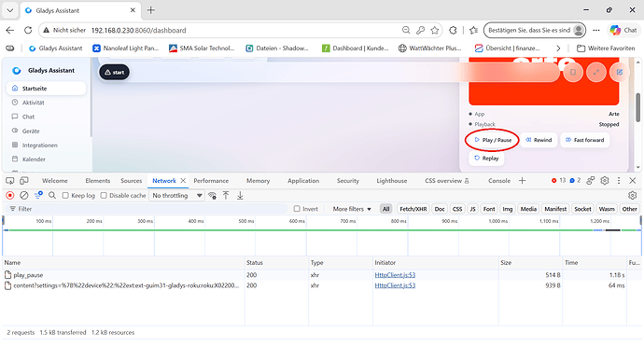The width and height of the screenshot is (644, 346).
Task: Open HttpClient.js:53 link for play_pause
Action: tap(395, 275)
